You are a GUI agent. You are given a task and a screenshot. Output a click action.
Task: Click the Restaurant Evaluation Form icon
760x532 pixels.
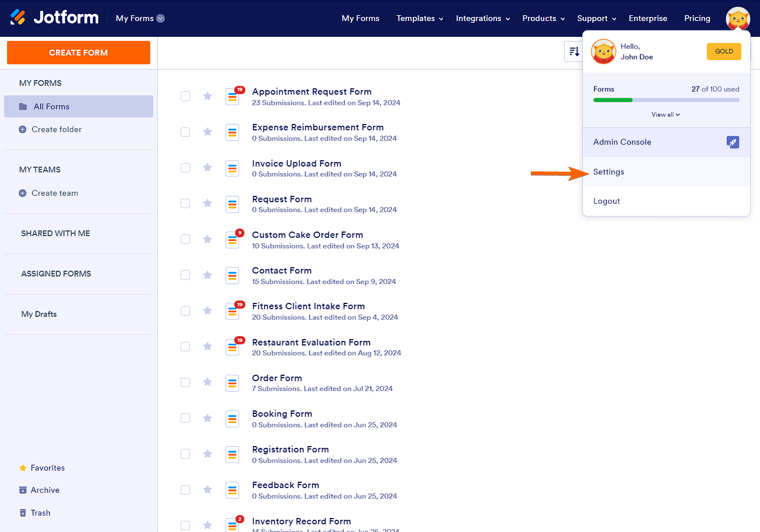tap(233, 347)
